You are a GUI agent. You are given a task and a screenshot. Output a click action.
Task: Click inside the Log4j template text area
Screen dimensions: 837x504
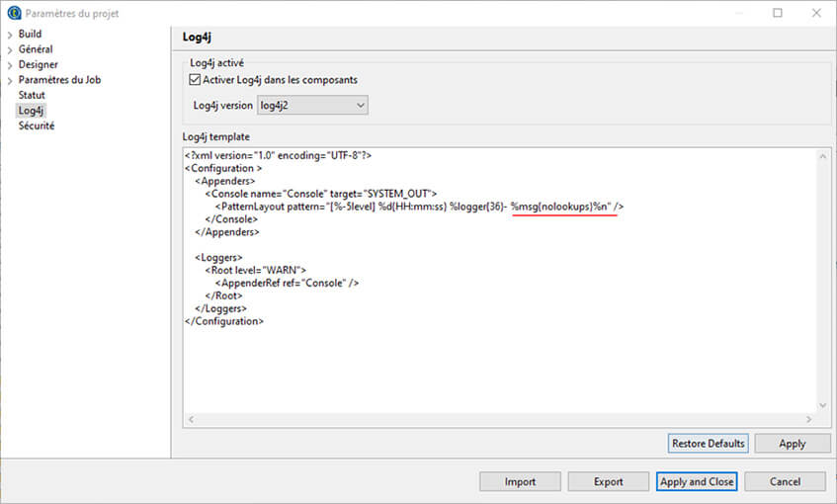(500, 281)
